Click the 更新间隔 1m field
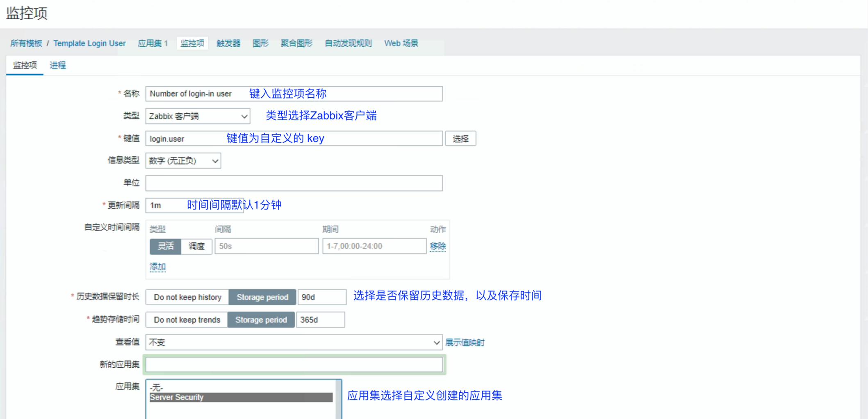 (194, 205)
